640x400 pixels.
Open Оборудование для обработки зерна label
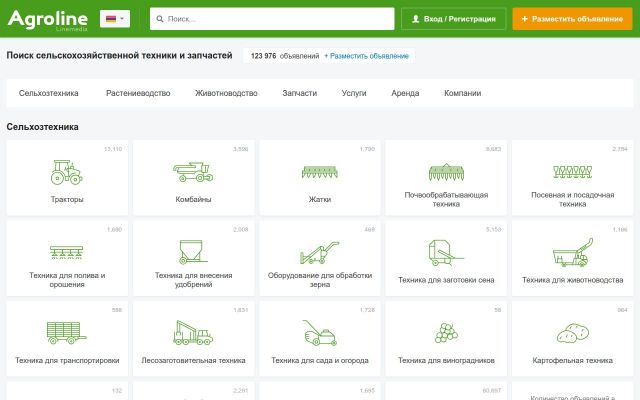point(320,280)
